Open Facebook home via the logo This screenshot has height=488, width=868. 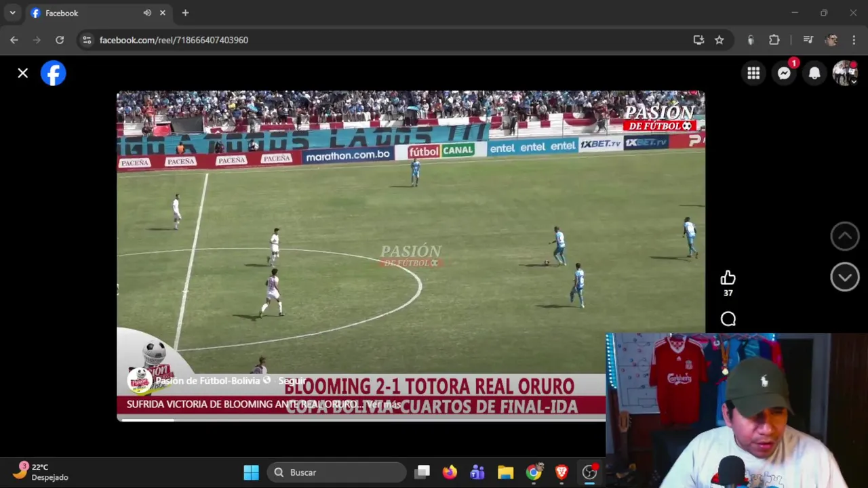click(53, 73)
